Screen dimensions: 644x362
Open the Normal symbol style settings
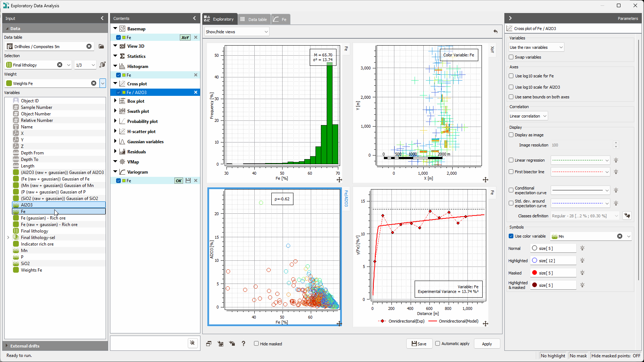point(582,248)
